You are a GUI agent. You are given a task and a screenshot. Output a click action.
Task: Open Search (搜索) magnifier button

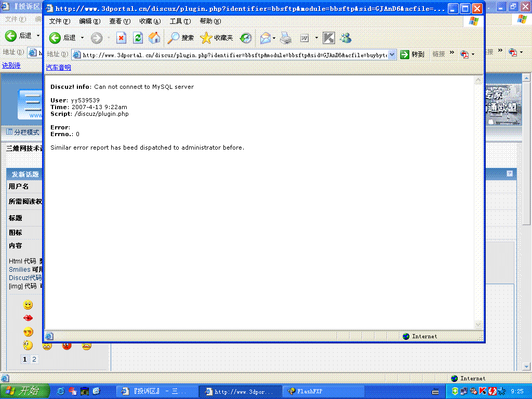pyautogui.click(x=180, y=38)
